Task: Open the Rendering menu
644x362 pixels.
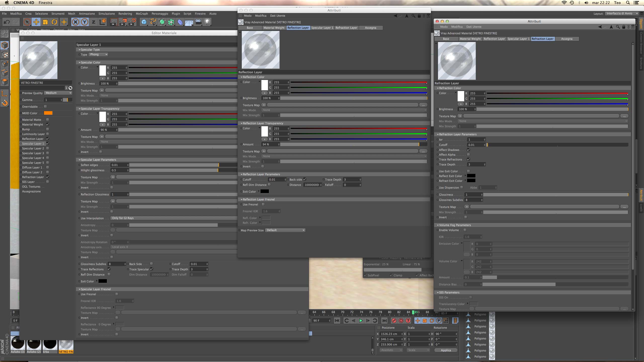Action: 125,14
